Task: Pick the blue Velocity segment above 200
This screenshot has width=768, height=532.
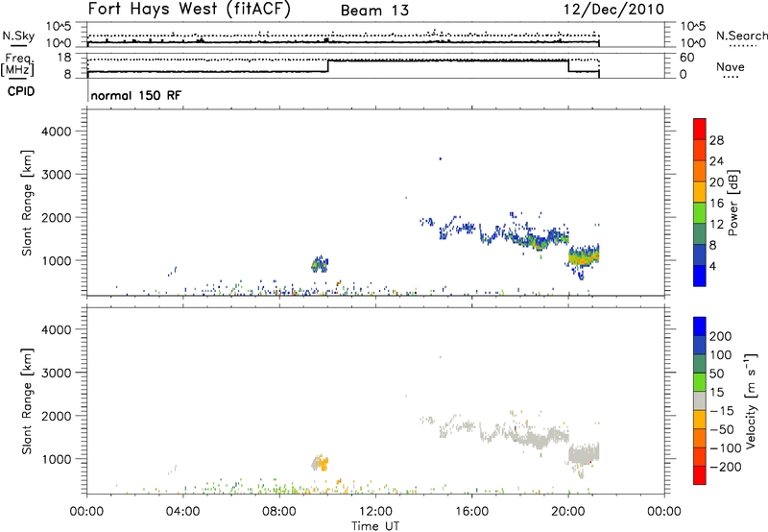Action: tap(700, 326)
